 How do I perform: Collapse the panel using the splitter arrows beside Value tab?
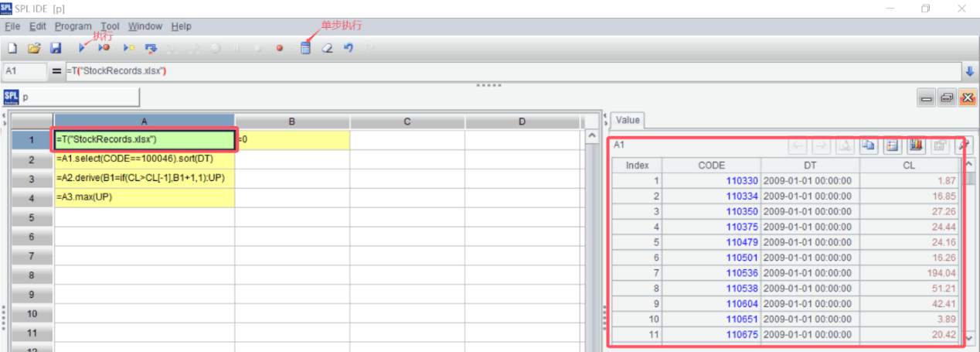[604, 120]
